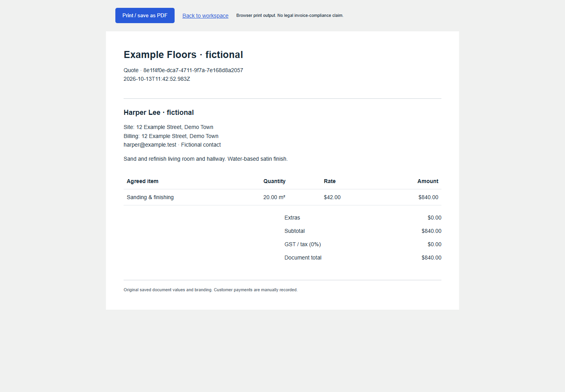Click the Rate column header
565x392 pixels.
[330, 181]
